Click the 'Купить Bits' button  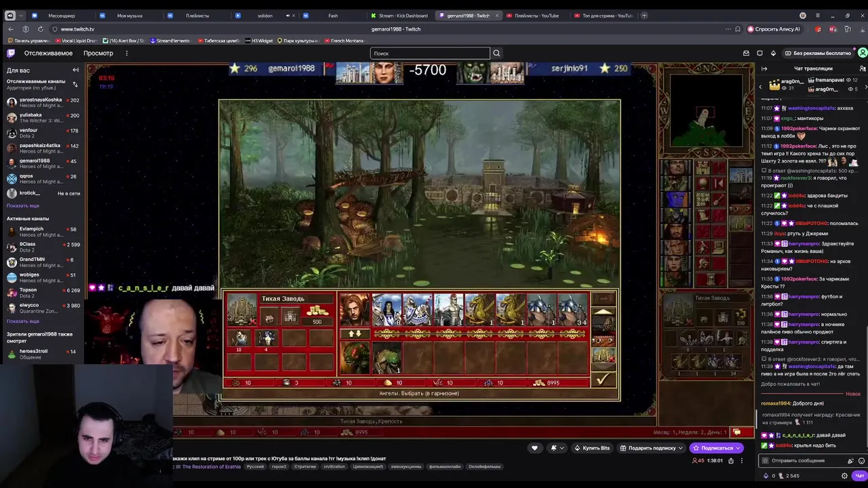[x=592, y=448]
